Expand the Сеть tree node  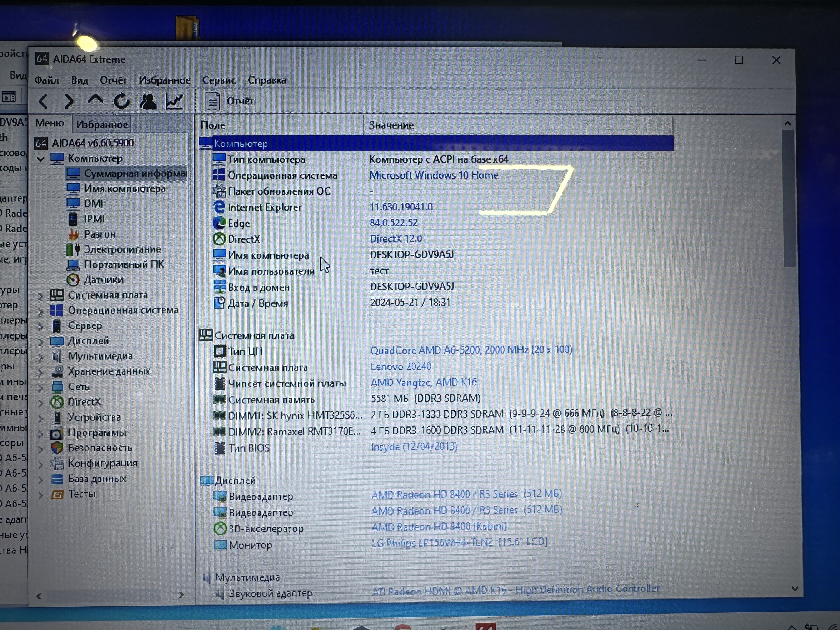click(41, 388)
